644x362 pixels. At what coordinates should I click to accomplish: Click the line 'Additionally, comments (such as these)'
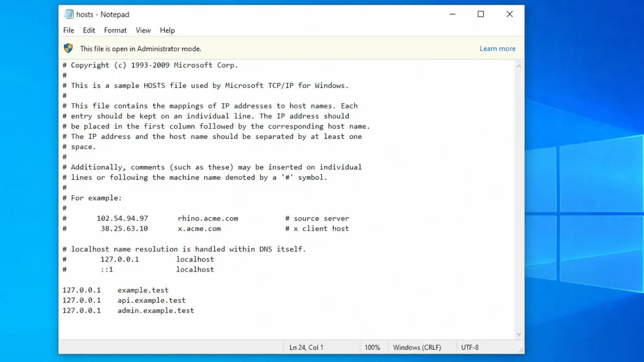coord(212,167)
